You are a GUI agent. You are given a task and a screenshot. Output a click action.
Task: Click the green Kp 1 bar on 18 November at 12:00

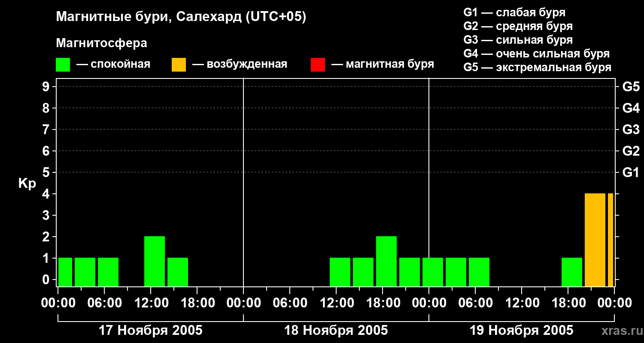[x=340, y=272]
